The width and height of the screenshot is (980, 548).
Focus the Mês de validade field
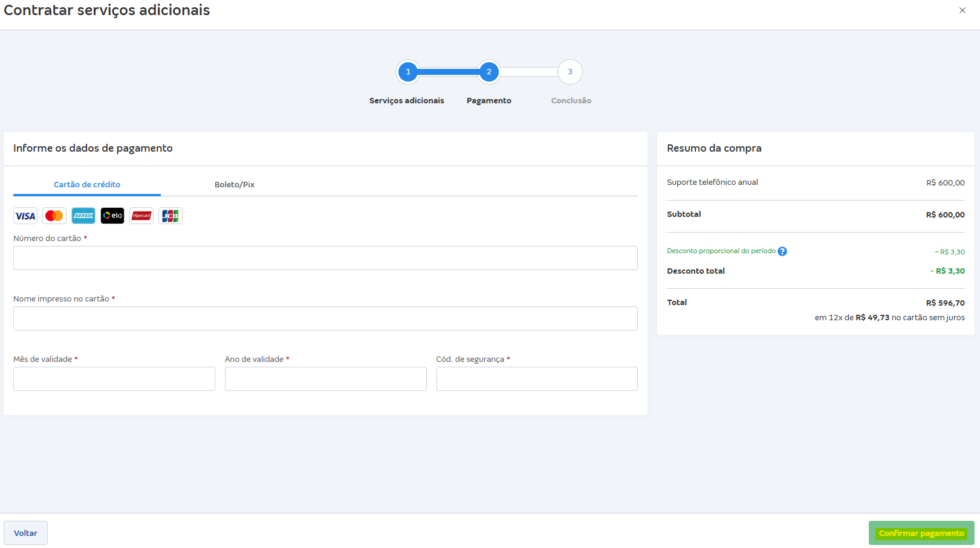point(114,379)
